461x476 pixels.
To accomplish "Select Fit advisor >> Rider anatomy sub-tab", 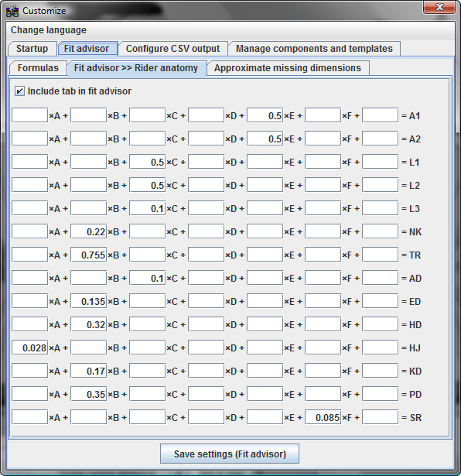I will (136, 67).
